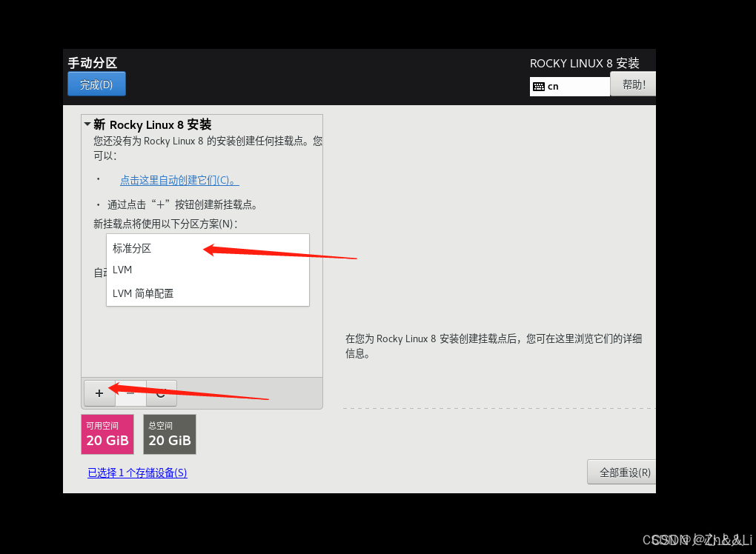This screenshot has height=554, width=756.
Task: Choose LVM in the scheme dropdown
Action: point(208,270)
